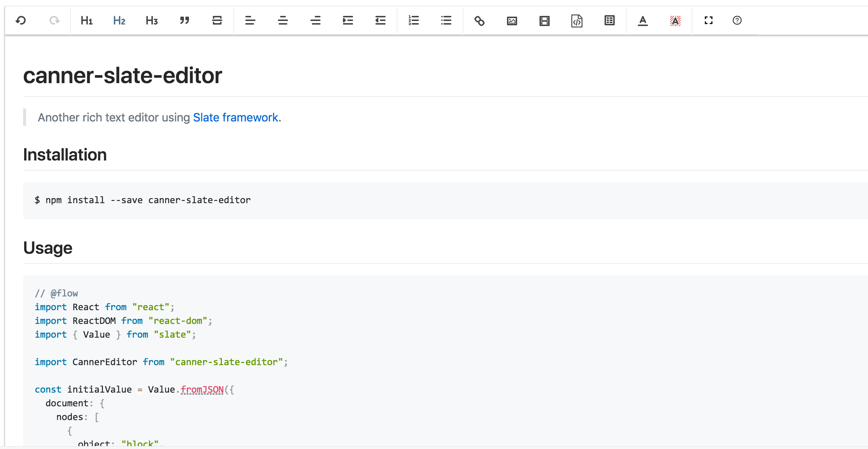Image resolution: width=868 pixels, height=449 pixels.
Task: Apply Heading 1 formatting
Action: coord(87,21)
